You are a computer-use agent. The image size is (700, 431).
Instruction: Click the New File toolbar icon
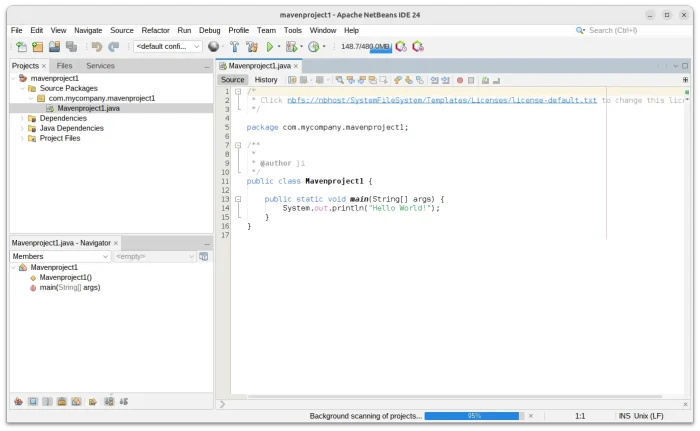pyautogui.click(x=21, y=46)
